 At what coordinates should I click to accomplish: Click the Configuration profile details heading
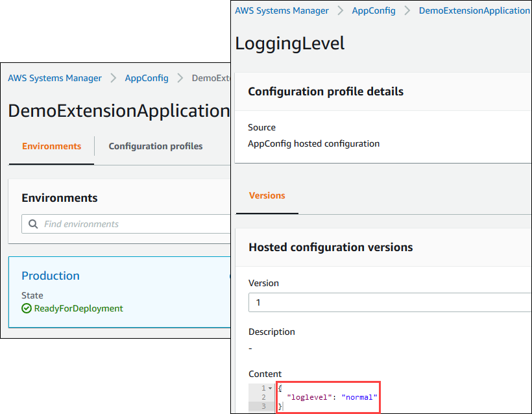point(326,91)
